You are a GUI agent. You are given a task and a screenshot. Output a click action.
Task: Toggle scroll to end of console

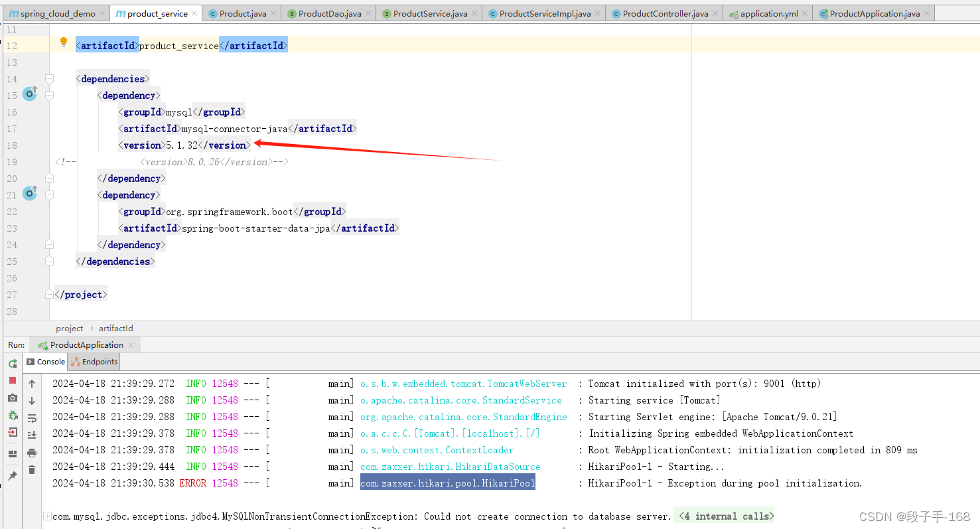point(32,435)
